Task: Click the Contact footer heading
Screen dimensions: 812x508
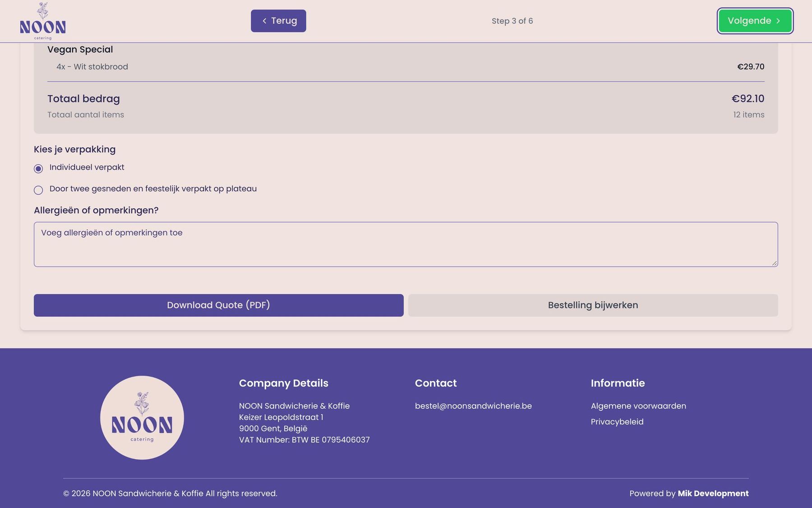Action: pos(436,383)
